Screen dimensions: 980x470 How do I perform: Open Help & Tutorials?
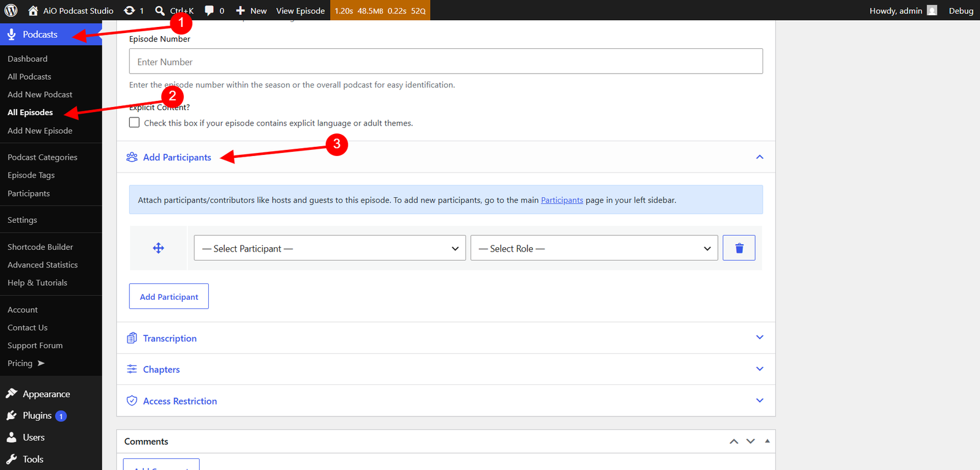[x=37, y=283]
